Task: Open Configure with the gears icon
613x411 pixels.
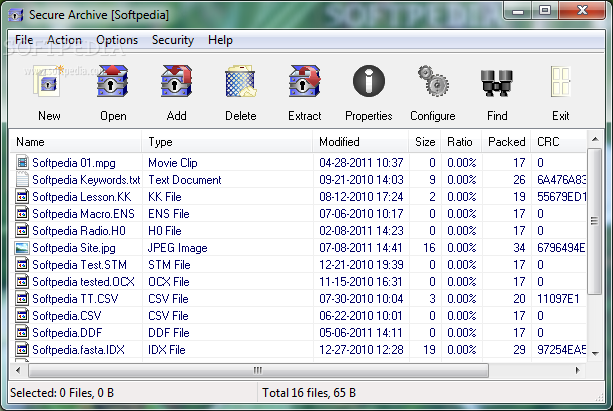Action: [433, 81]
